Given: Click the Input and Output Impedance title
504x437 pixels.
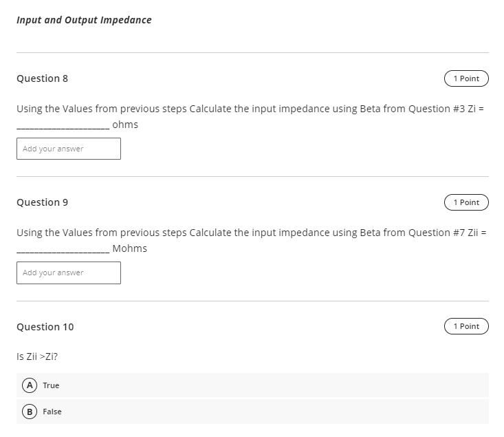Looking at the screenshot, I should (x=84, y=20).
